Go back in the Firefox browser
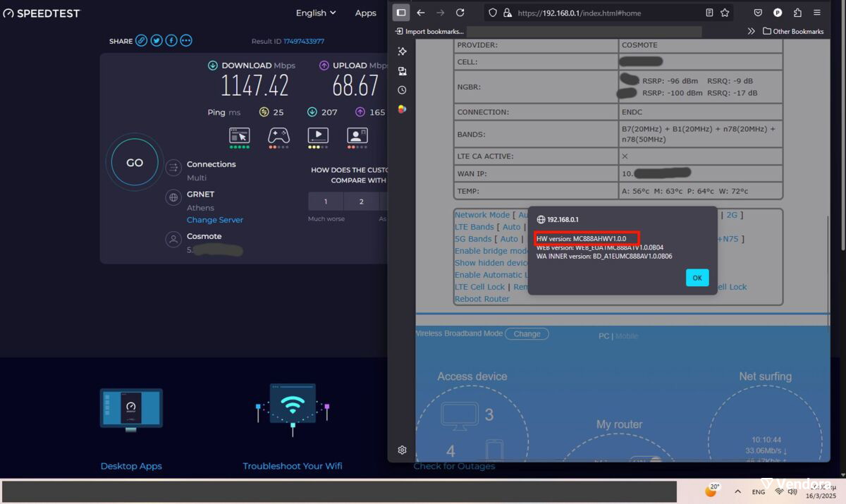 [421, 13]
